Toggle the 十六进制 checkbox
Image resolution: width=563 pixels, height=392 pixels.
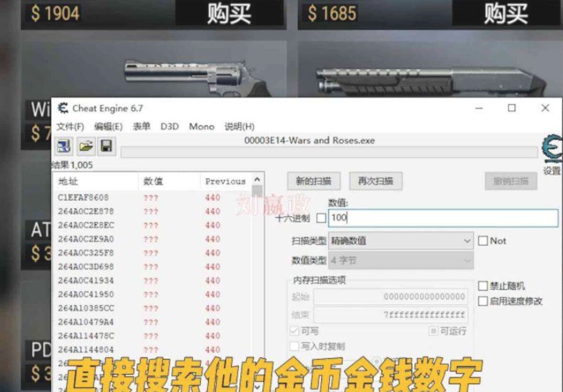[321, 218]
